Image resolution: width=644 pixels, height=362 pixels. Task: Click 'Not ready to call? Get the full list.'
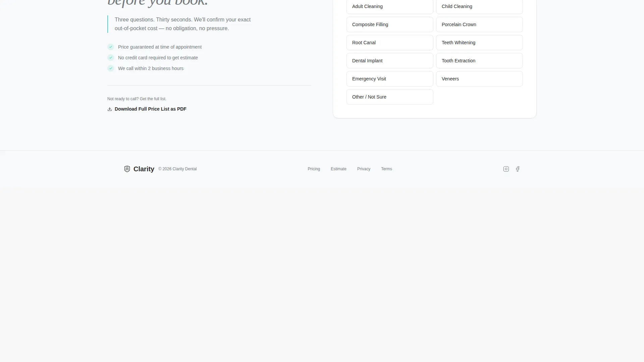click(137, 99)
